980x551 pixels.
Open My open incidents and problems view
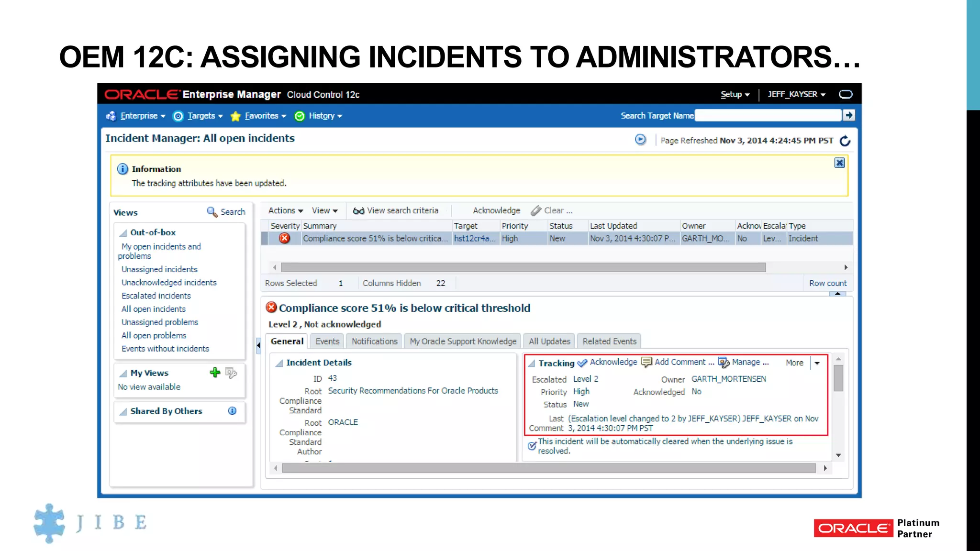(159, 251)
